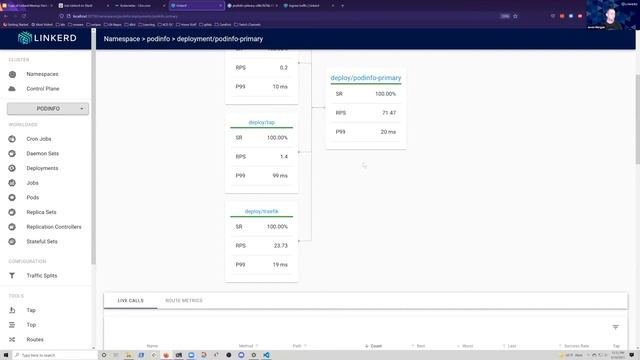Open Stateful Sets sidebar icon
Screen dimensions: 640x360
pyautogui.click(x=12, y=242)
